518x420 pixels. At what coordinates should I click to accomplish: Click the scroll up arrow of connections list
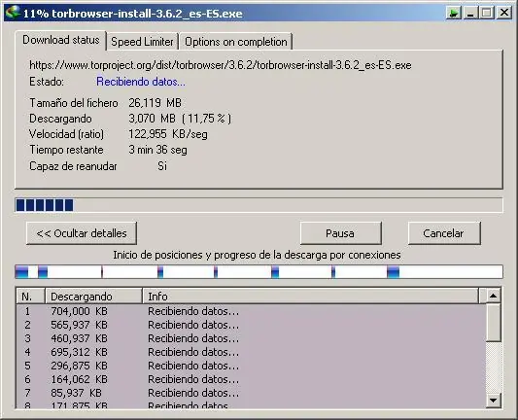494,297
